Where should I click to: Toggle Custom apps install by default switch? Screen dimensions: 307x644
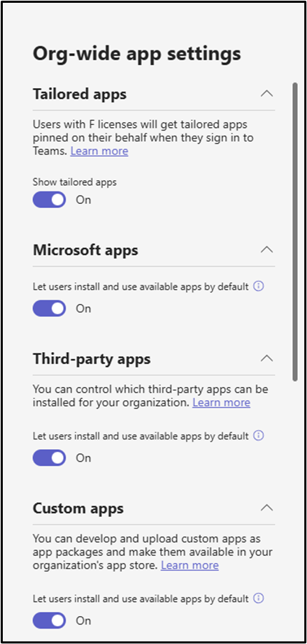[x=49, y=620]
